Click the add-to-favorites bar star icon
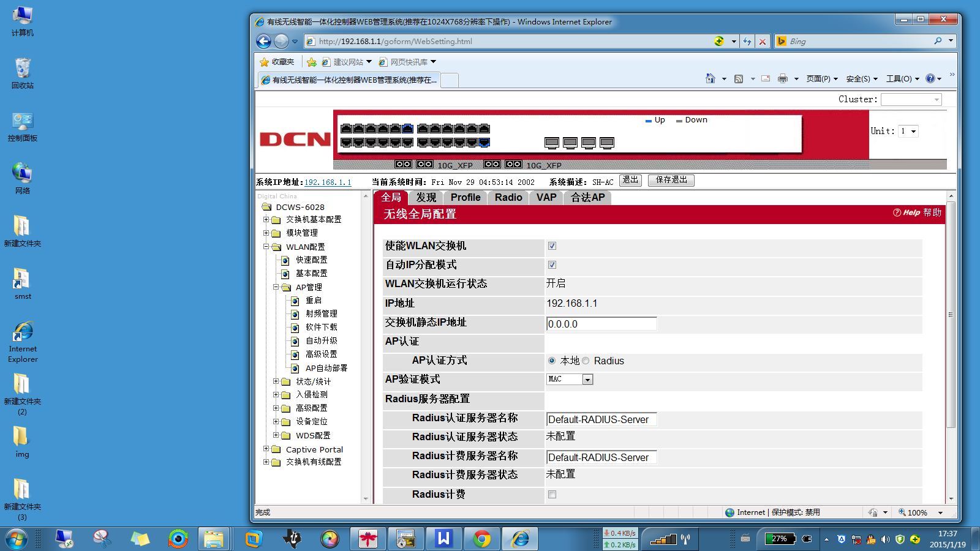The image size is (980, 551). (x=311, y=62)
